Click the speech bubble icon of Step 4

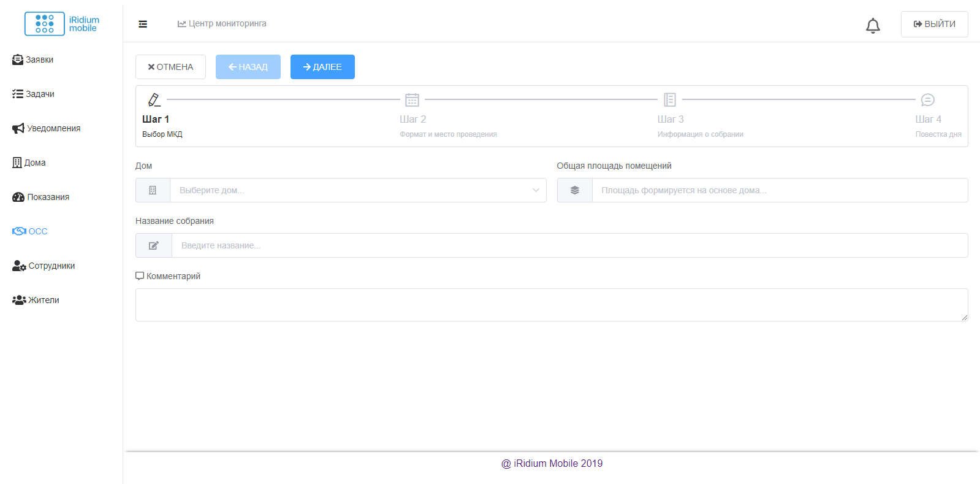pyautogui.click(x=928, y=99)
